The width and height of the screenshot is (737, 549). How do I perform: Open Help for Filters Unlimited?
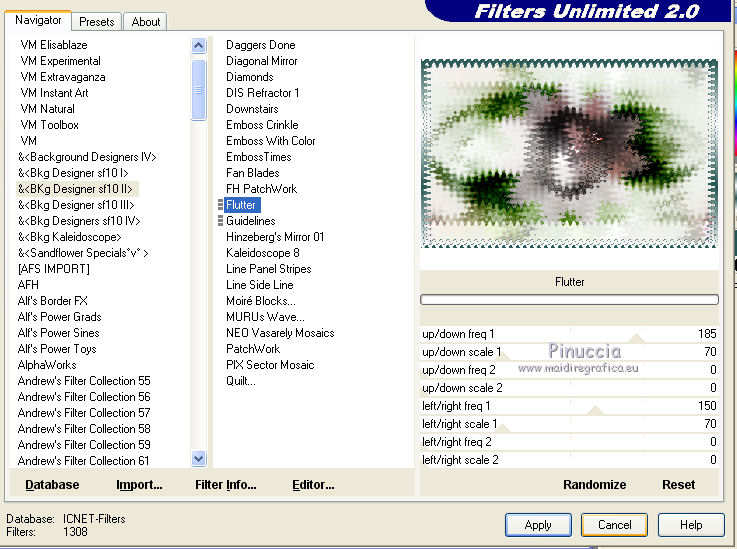(x=691, y=525)
